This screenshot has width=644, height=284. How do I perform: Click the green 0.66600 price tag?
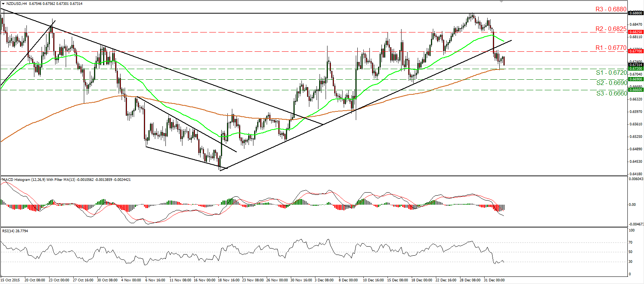[x=636, y=90]
